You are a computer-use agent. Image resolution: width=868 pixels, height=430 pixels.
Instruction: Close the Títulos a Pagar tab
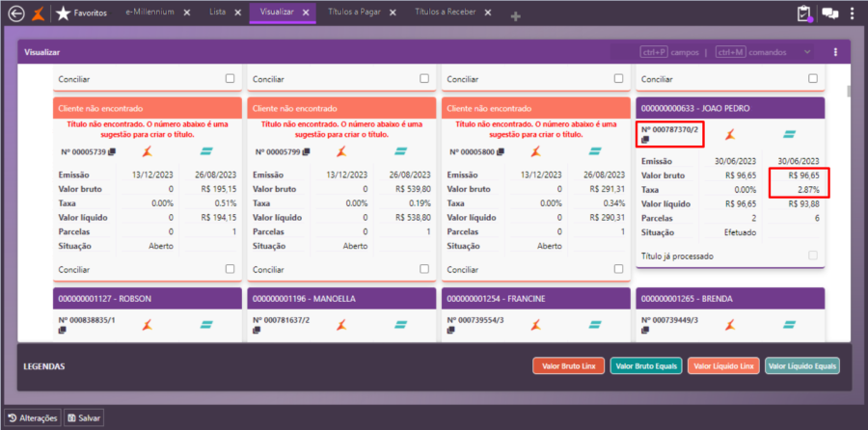tap(393, 13)
